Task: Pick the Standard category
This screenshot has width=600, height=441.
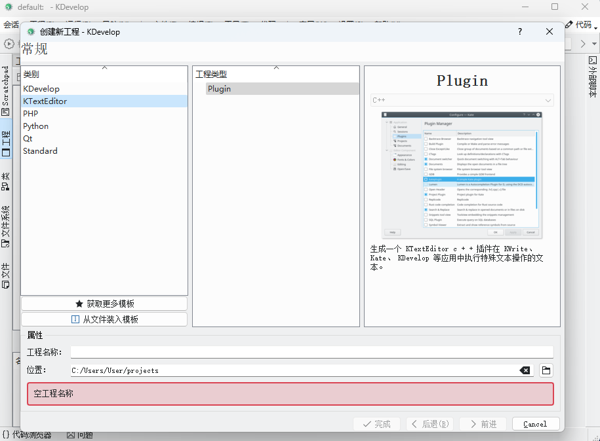Action: point(40,151)
